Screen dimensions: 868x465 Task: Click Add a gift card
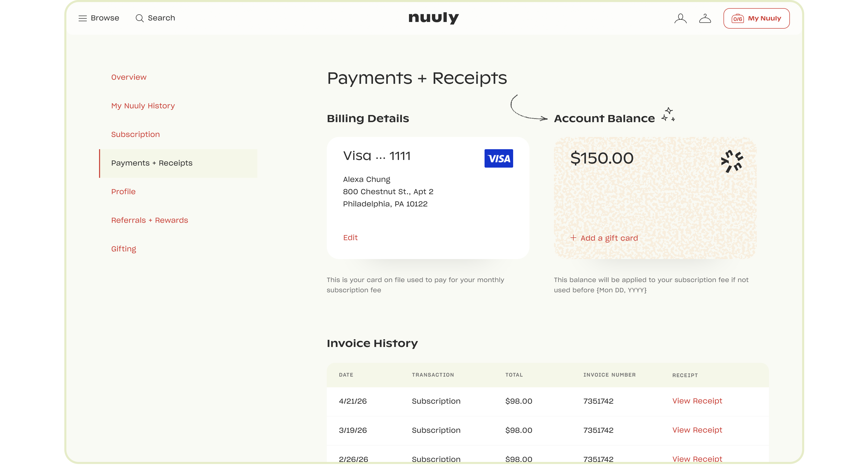pyautogui.click(x=609, y=238)
